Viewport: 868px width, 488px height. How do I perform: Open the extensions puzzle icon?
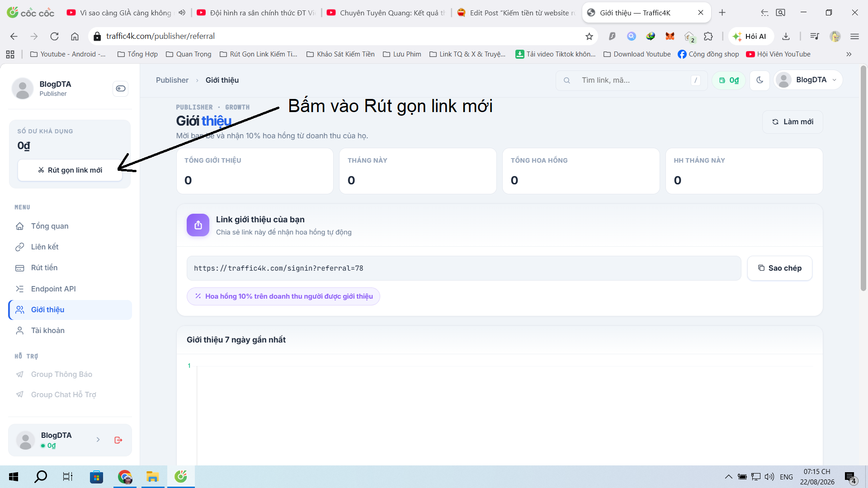[x=708, y=36]
